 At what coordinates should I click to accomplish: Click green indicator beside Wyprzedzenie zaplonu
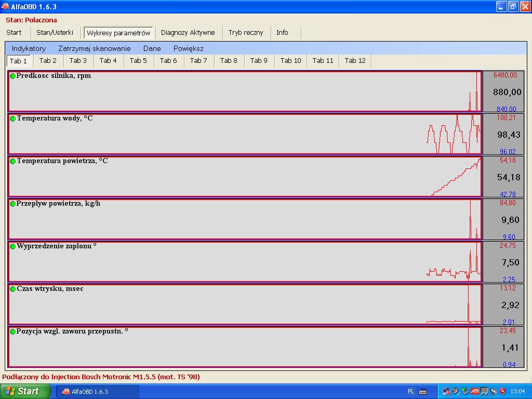(13, 246)
